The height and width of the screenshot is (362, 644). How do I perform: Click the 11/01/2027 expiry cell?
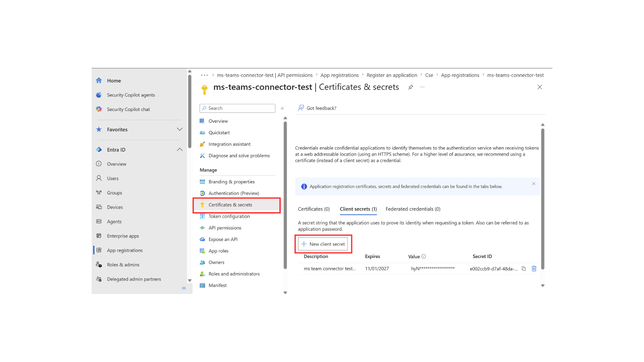[377, 268]
